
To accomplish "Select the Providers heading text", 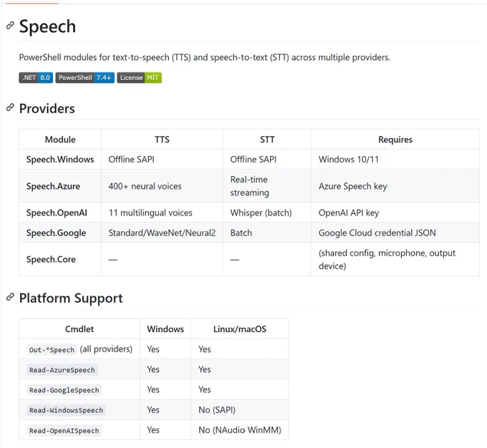I will point(47,109).
